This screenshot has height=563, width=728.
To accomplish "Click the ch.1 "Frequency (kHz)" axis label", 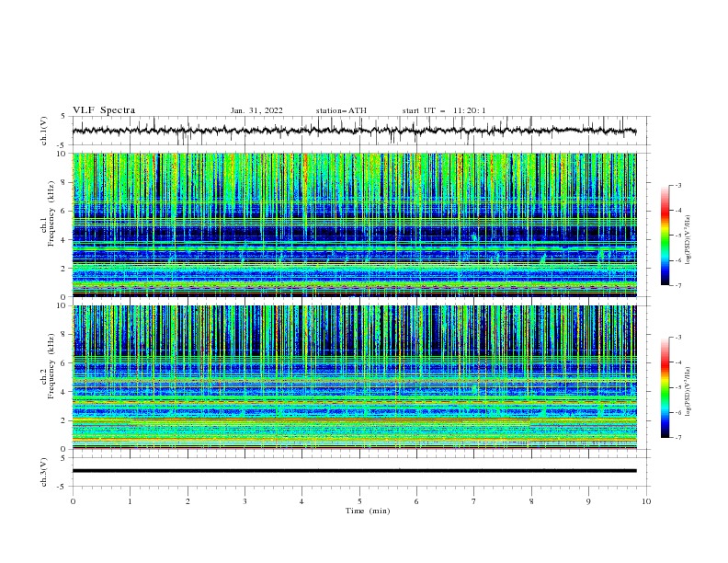I will click(51, 213).
